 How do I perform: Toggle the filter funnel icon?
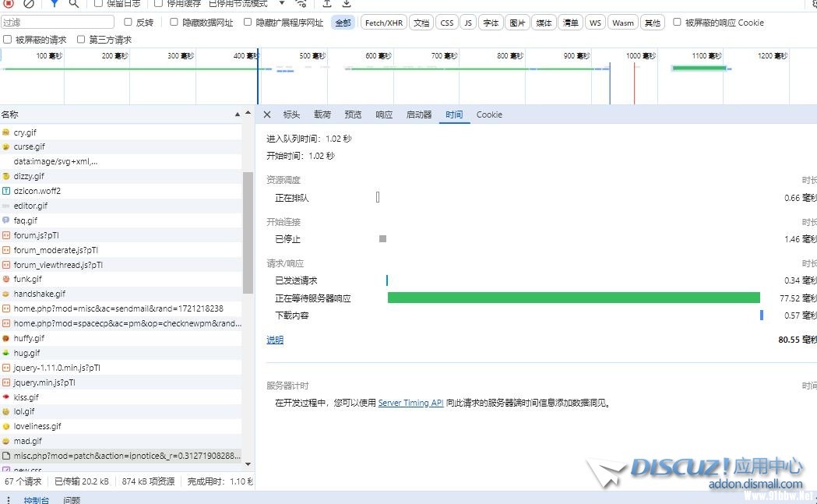coord(54,3)
